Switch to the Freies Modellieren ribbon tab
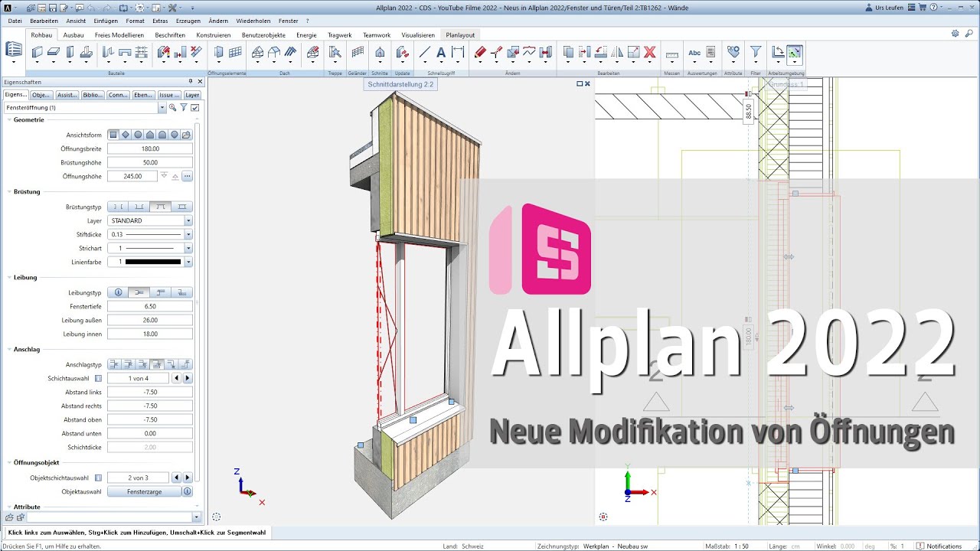The height and width of the screenshot is (551, 980). click(119, 35)
